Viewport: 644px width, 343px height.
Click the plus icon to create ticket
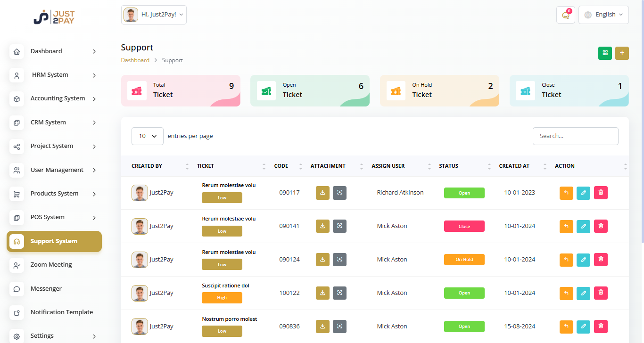point(622,53)
